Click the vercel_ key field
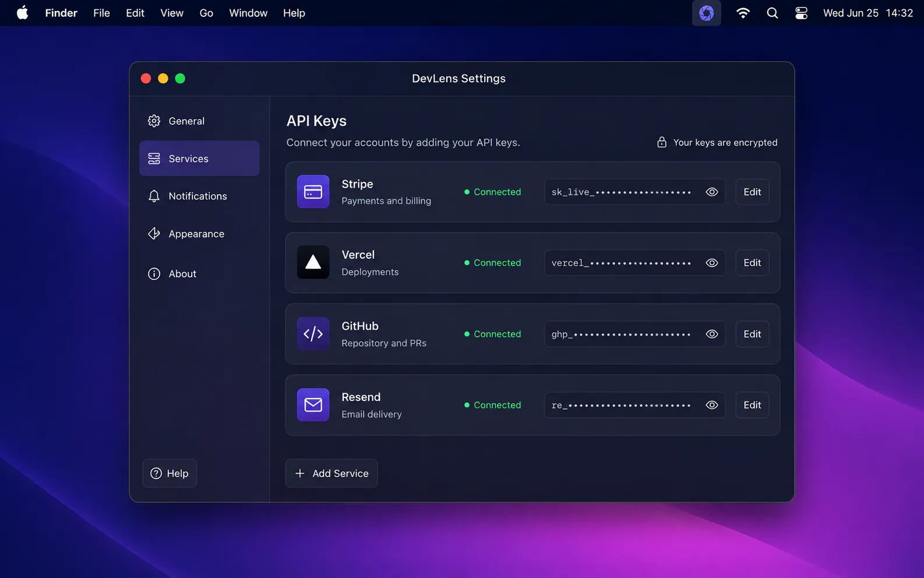The height and width of the screenshot is (578, 924). click(635, 263)
